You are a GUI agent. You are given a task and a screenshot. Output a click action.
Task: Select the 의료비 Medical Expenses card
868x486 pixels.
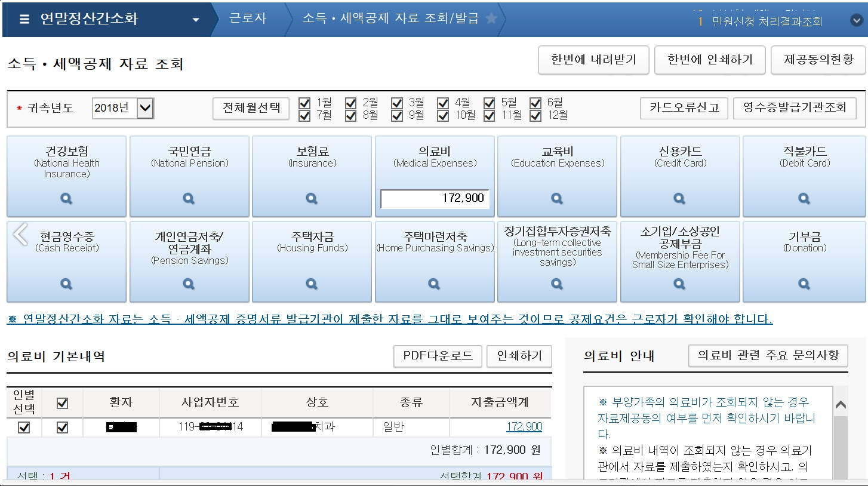pos(435,177)
